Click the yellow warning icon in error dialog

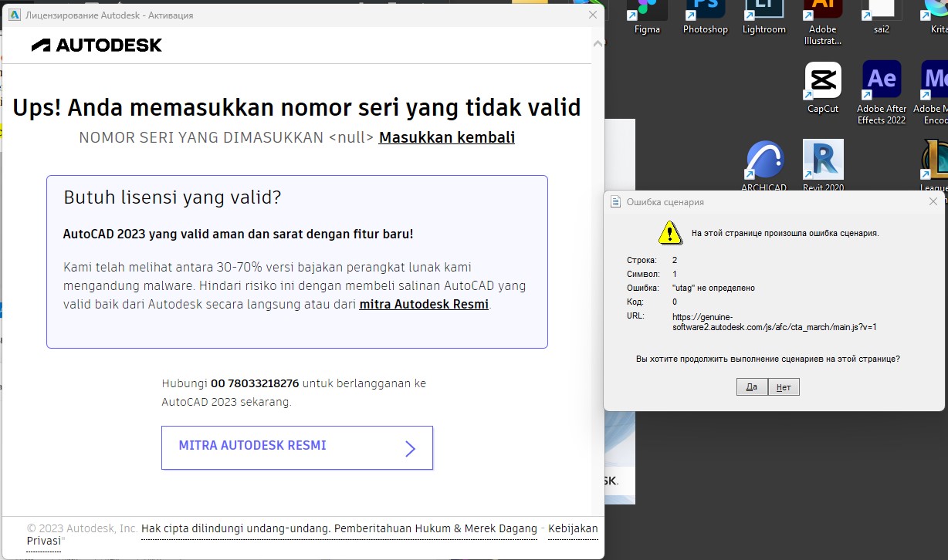669,231
